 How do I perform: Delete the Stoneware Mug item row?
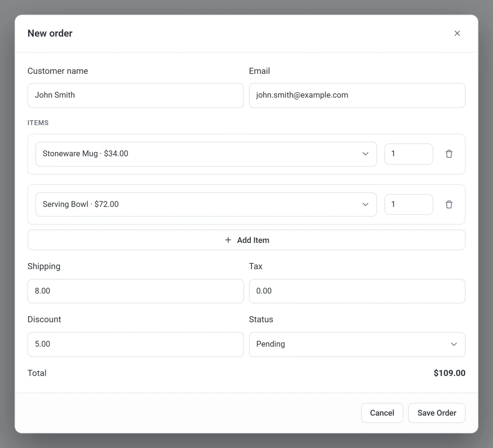point(449,154)
